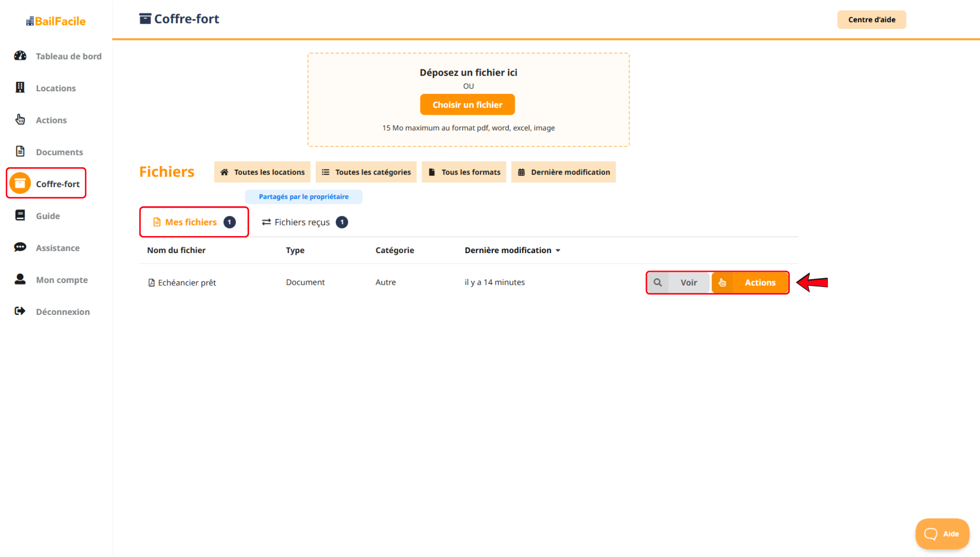The height and width of the screenshot is (557, 980).
Task: Click the Choisir un fichier button
Action: [x=467, y=105]
